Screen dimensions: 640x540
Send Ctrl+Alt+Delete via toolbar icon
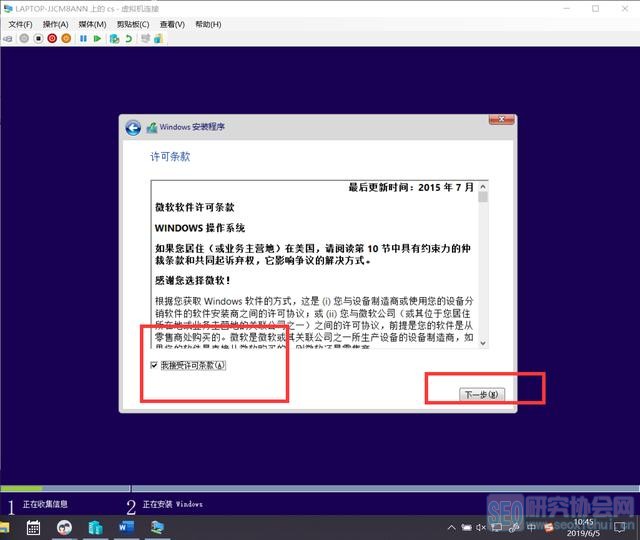click(x=8, y=39)
